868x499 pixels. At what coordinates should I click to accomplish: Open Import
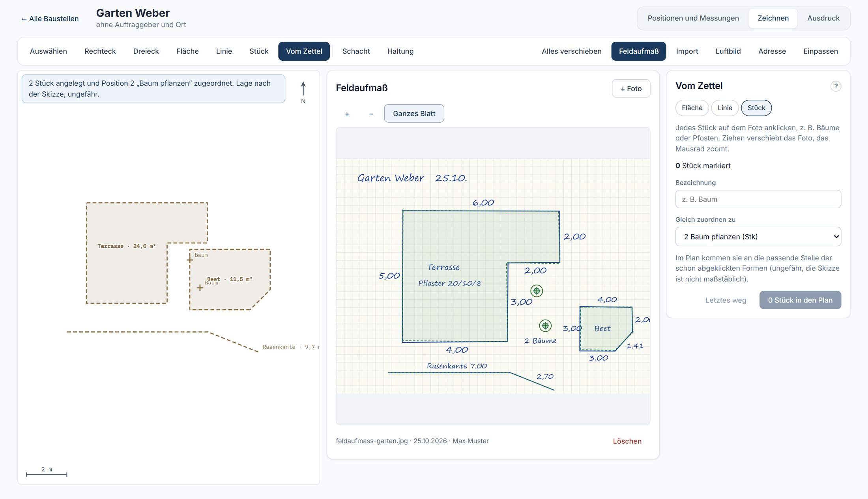point(687,51)
